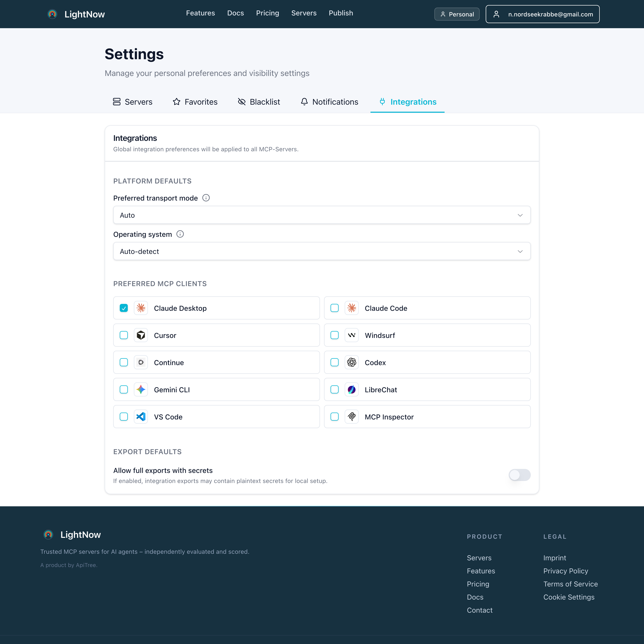Enable Allow full exports with secrets toggle

coord(520,475)
